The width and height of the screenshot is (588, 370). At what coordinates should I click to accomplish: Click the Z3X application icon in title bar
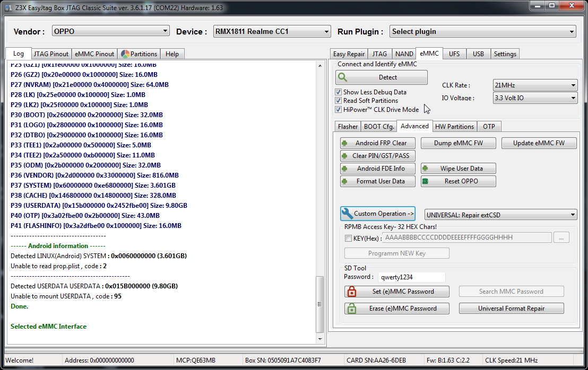[8, 7]
